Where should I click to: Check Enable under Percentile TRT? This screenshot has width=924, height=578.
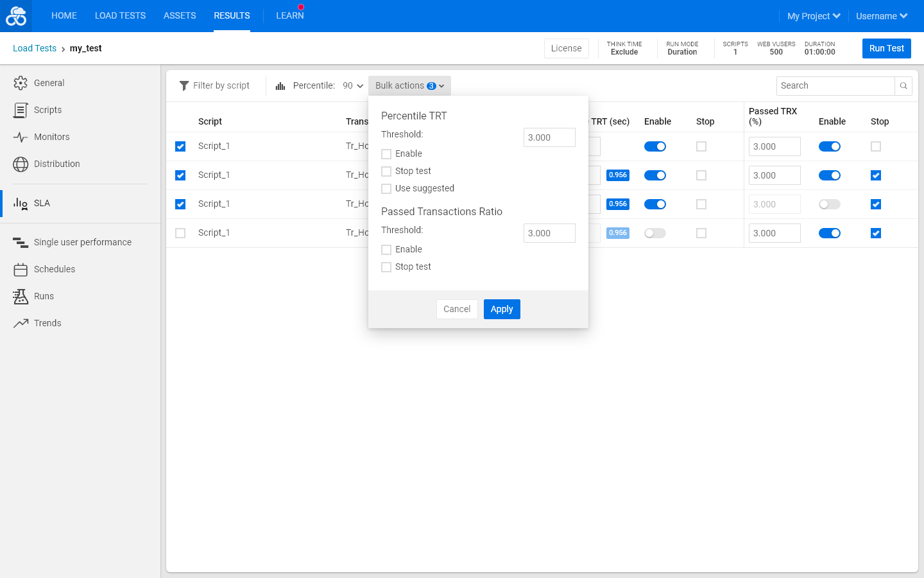tap(386, 154)
